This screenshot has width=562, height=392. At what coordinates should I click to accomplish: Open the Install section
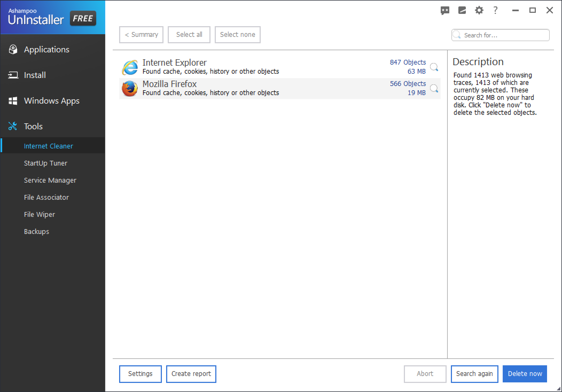tap(35, 75)
